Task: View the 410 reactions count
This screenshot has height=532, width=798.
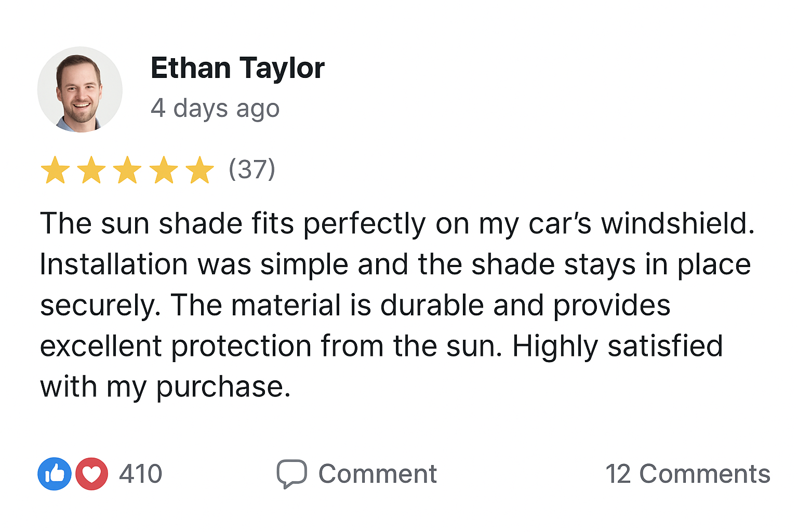Action: [x=141, y=474]
